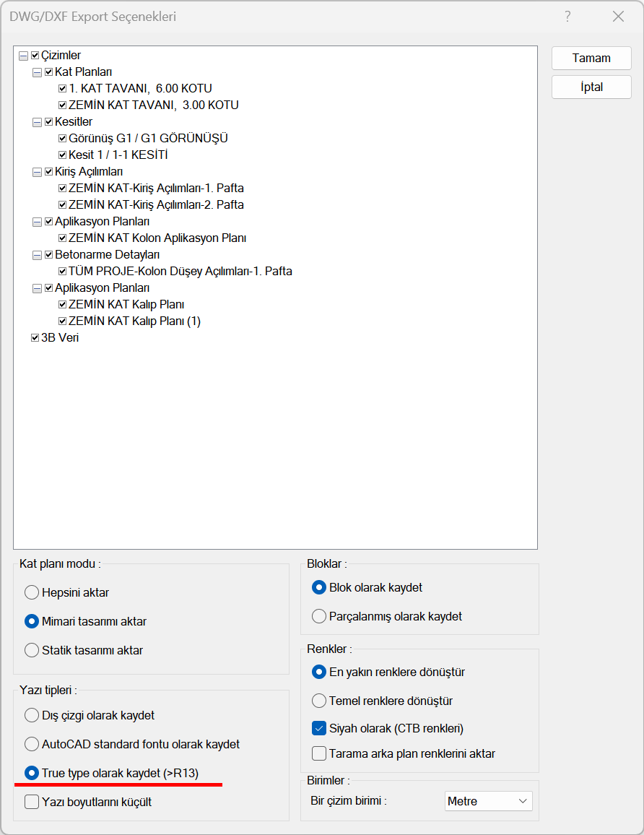
Task: Collapse the Betonarme Detayları branch
Action: pyautogui.click(x=38, y=255)
